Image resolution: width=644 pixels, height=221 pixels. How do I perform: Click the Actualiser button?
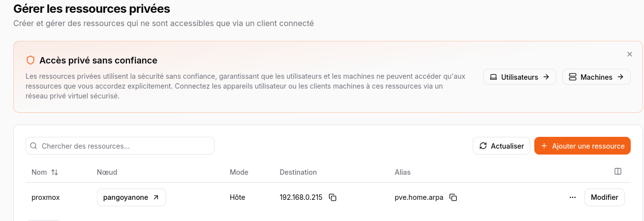pos(501,146)
